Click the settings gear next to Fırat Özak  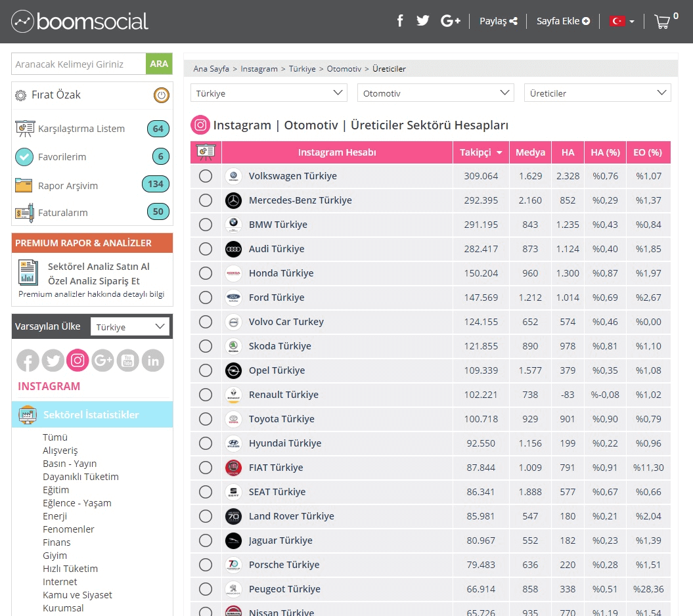21,95
